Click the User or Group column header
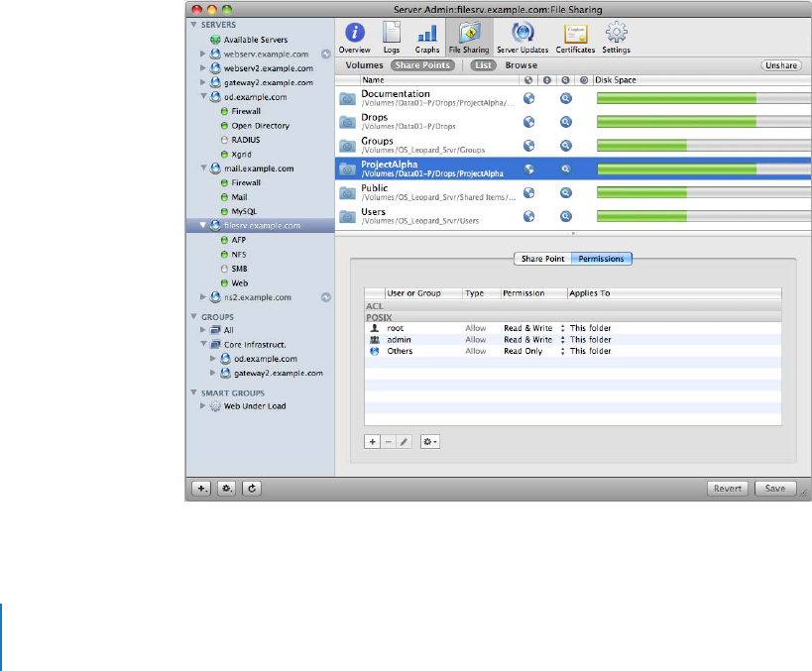This screenshot has height=671, width=812. coord(423,293)
